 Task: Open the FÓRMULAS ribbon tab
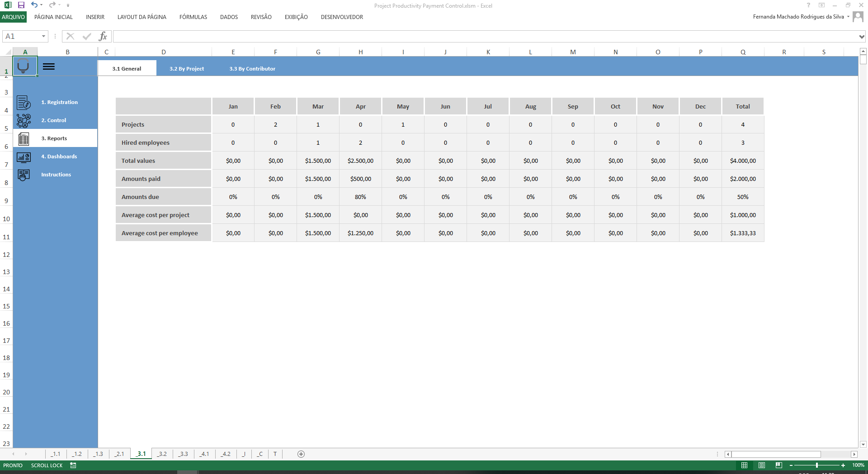click(193, 17)
